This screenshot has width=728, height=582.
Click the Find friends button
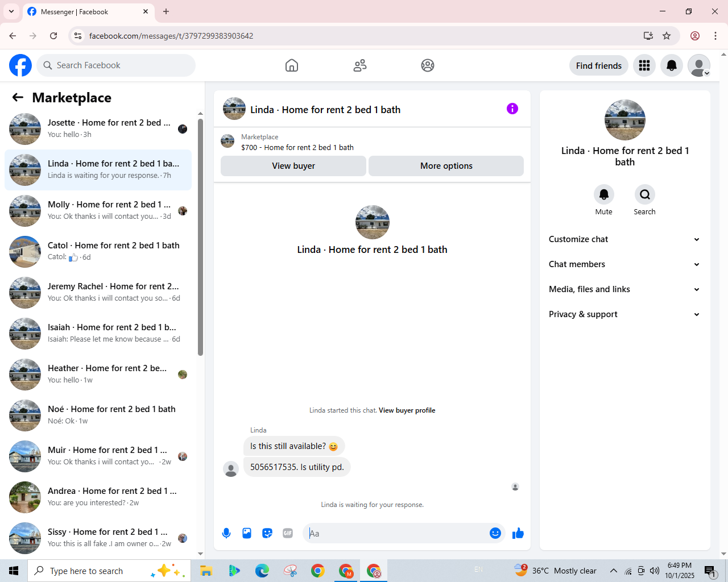tap(599, 65)
